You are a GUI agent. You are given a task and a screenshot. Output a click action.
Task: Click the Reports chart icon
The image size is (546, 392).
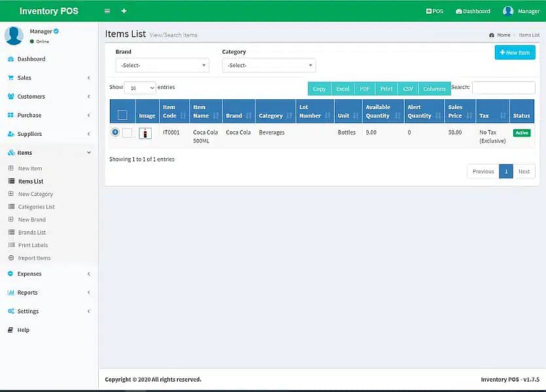pos(11,293)
